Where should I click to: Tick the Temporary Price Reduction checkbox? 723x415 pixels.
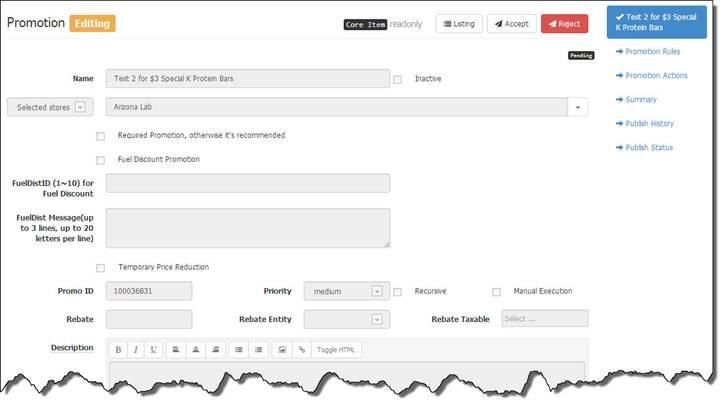click(100, 268)
